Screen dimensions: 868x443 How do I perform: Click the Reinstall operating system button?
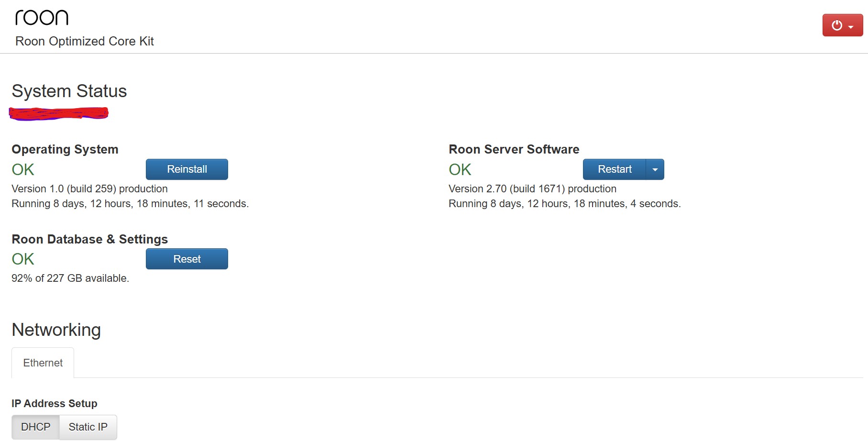187,169
